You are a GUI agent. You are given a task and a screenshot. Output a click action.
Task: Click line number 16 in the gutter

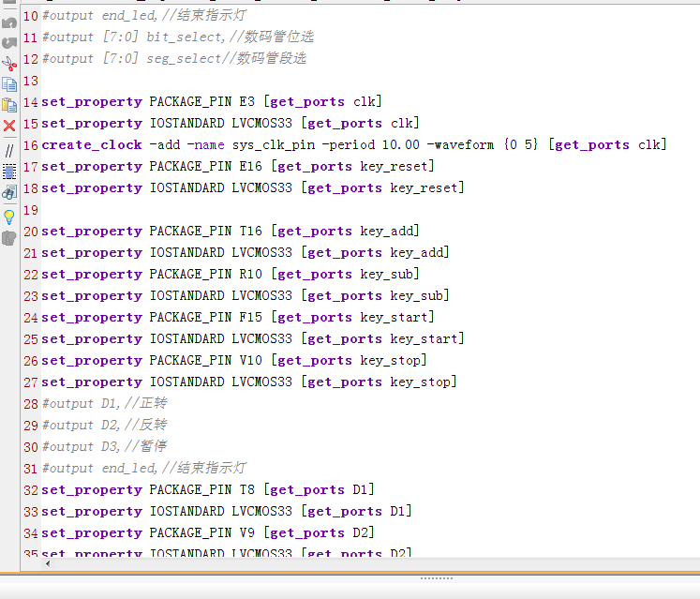pos(29,145)
